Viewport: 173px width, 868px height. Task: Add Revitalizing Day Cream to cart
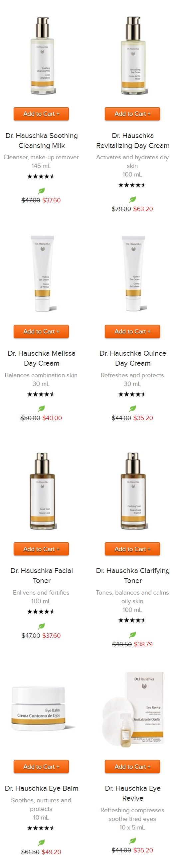click(132, 114)
